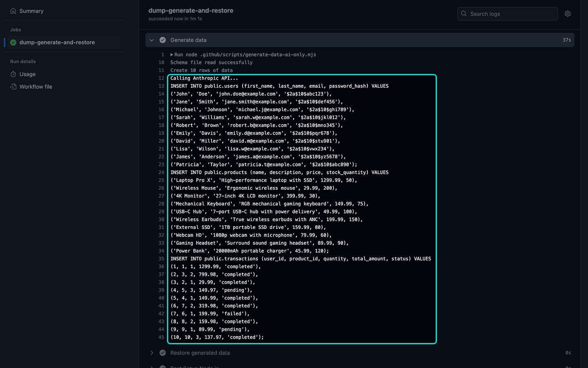
Task: Click the magnifier icon in Search logs field
Action: tap(463, 13)
